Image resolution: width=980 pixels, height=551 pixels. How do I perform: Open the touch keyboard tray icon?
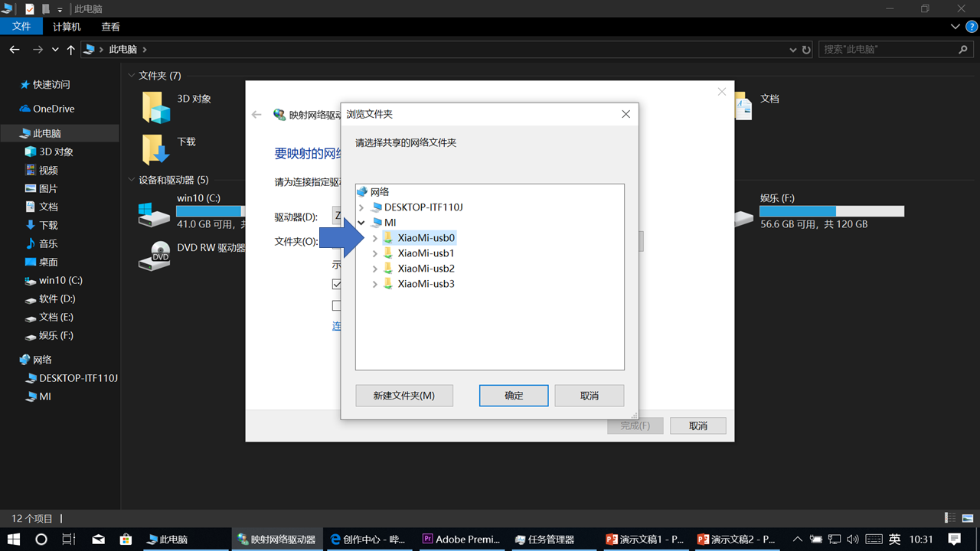click(x=874, y=540)
